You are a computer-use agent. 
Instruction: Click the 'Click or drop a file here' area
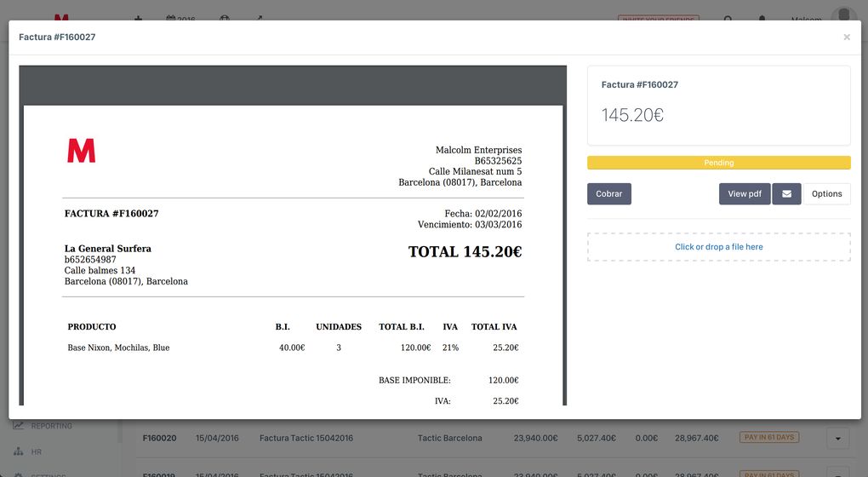click(x=718, y=247)
